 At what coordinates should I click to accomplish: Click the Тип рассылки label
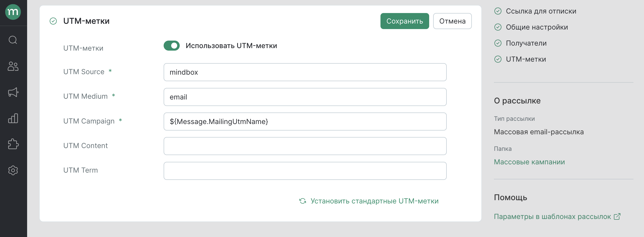(x=514, y=119)
